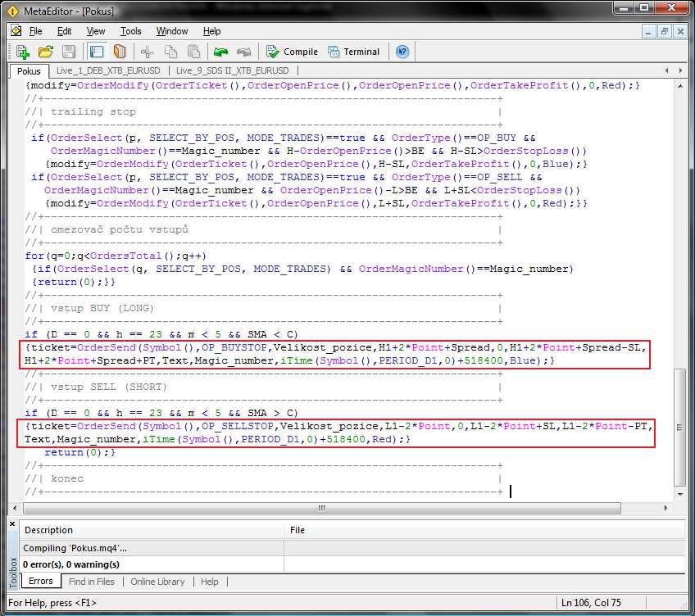The height and width of the screenshot is (616, 695).
Task: Open the Tools menu
Action: [x=131, y=31]
